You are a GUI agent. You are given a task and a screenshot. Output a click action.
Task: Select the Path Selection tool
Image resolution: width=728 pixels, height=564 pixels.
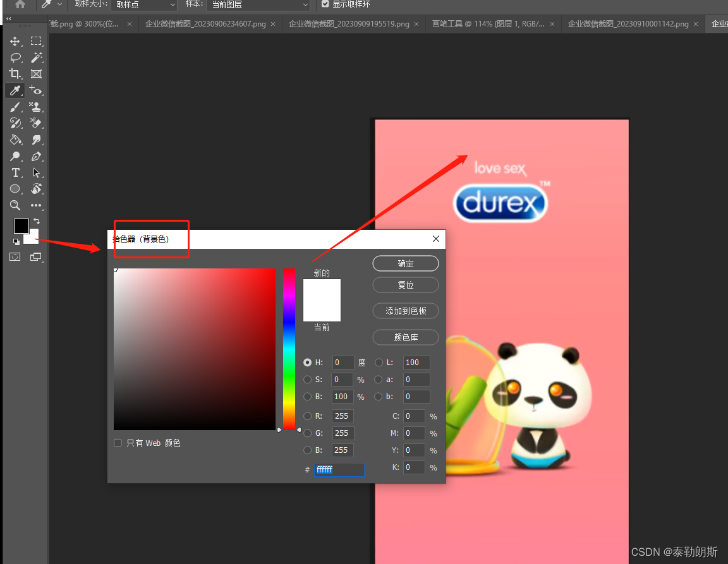click(36, 172)
